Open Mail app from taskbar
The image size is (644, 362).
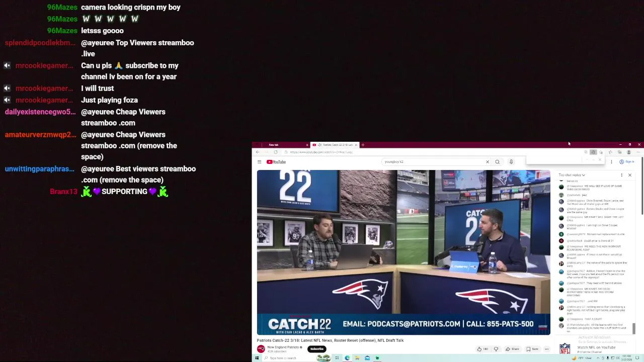click(367, 358)
